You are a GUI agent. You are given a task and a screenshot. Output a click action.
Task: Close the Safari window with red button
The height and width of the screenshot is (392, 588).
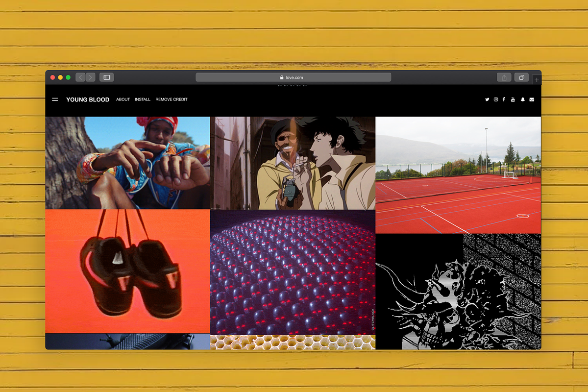(53, 77)
